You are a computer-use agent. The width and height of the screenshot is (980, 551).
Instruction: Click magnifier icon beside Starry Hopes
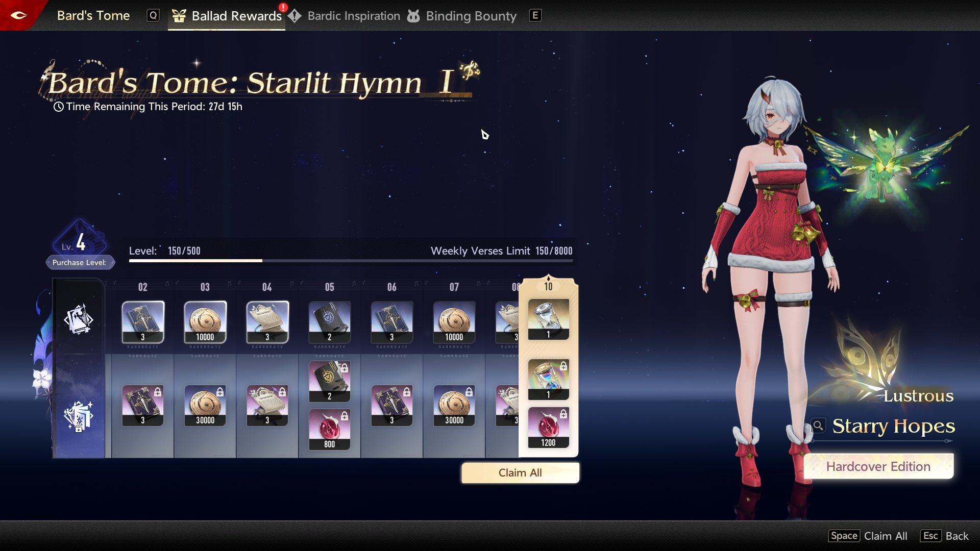(818, 425)
